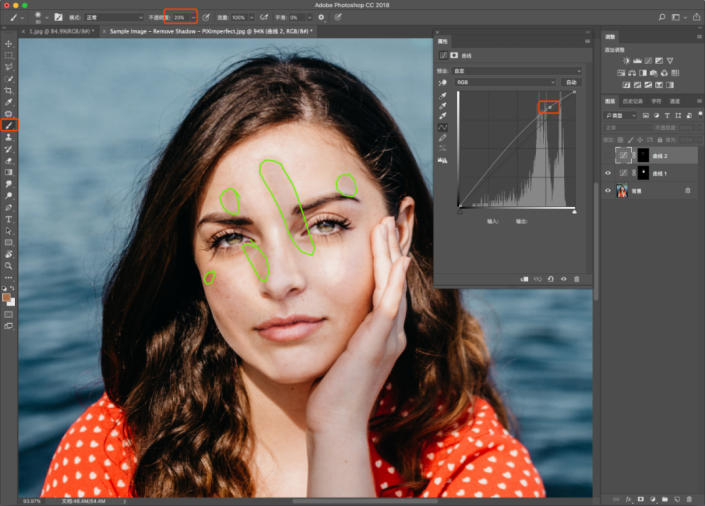Select the Type tool
This screenshot has height=506, width=705.
[9, 219]
